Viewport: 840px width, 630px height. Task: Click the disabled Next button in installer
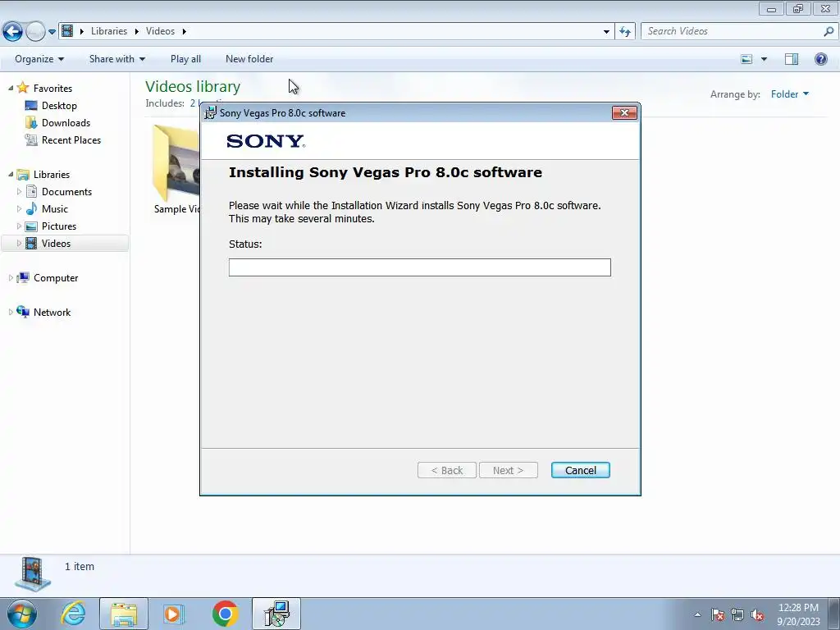509,470
